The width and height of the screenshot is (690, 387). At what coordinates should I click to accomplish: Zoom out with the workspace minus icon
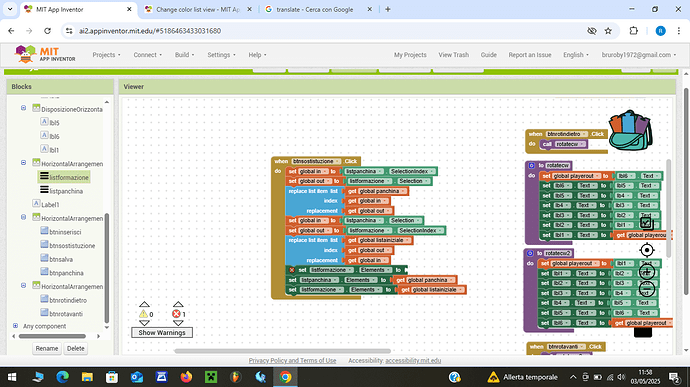pyautogui.click(x=646, y=289)
